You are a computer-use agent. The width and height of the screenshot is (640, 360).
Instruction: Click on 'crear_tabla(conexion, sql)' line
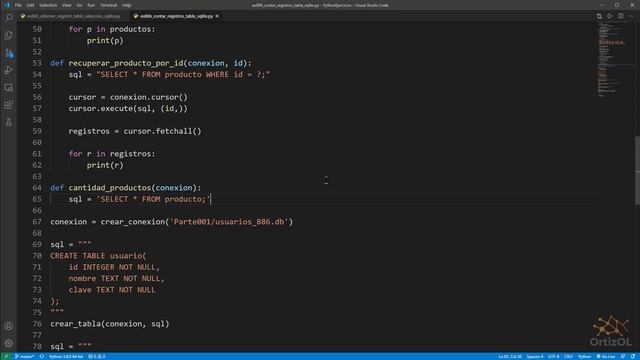pyautogui.click(x=109, y=324)
